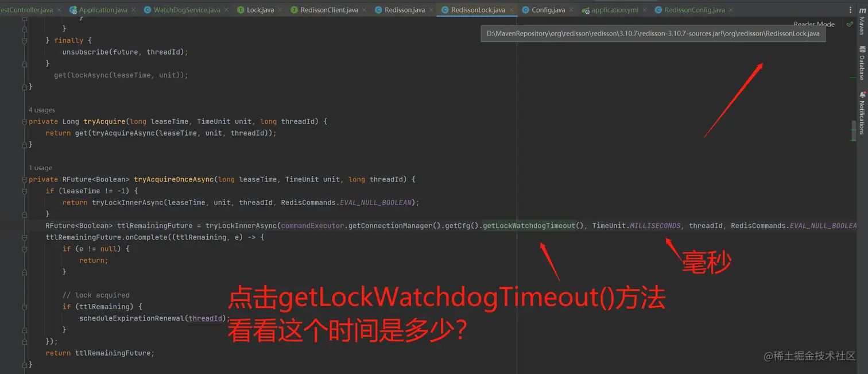The height and width of the screenshot is (374, 868).
Task: Close the Lock.java tab
Action: pos(280,10)
